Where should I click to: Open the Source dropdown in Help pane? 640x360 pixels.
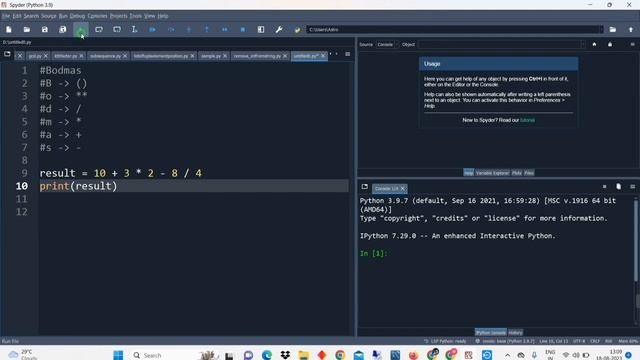coord(387,44)
